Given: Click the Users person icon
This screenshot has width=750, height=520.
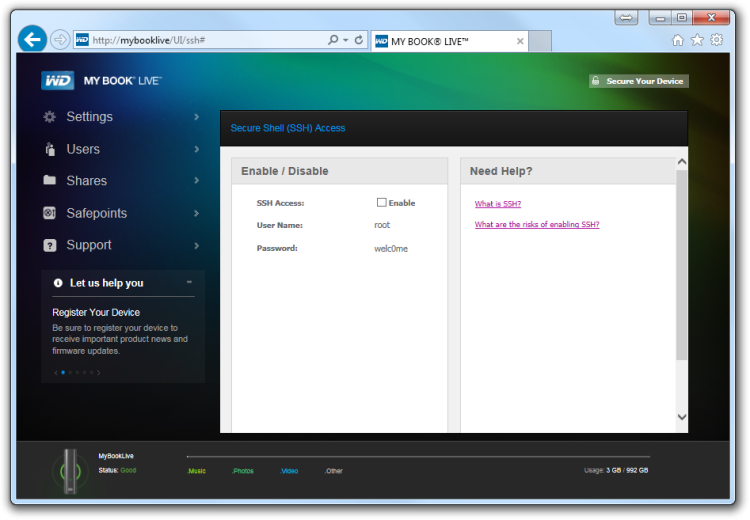Looking at the screenshot, I should (x=50, y=149).
